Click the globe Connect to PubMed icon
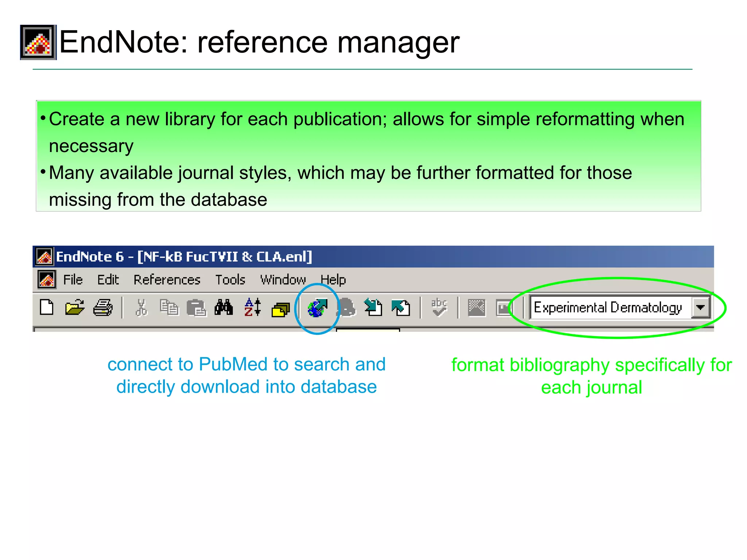747x560 pixels. coord(317,308)
